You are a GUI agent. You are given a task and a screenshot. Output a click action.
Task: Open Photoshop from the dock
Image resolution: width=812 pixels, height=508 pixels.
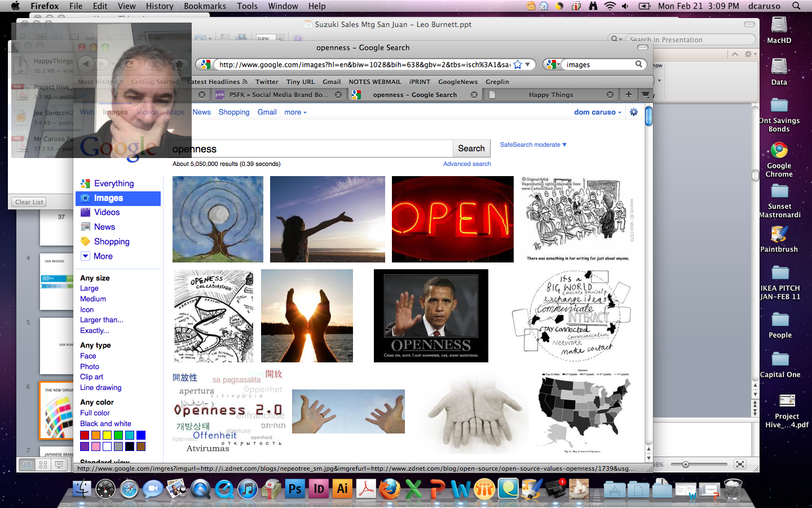295,489
